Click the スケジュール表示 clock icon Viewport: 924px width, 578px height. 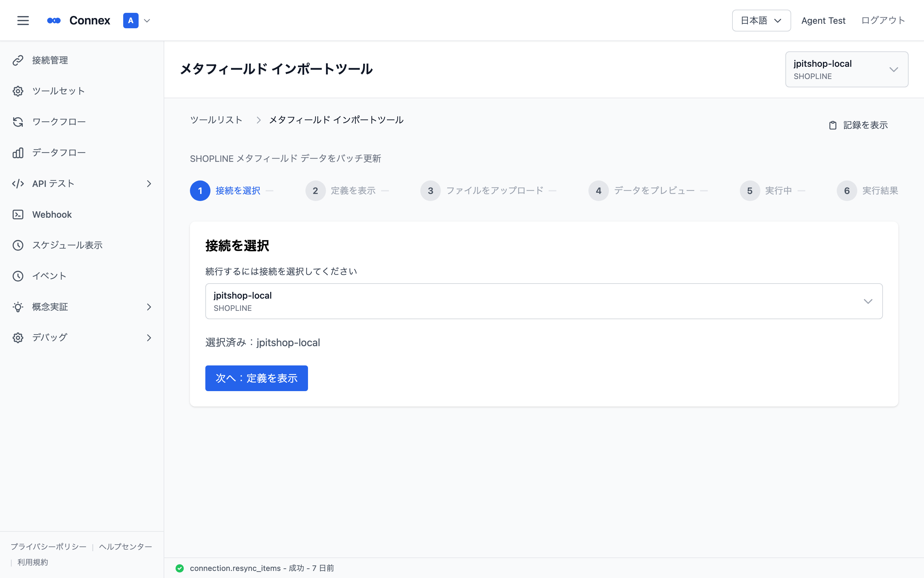18,245
